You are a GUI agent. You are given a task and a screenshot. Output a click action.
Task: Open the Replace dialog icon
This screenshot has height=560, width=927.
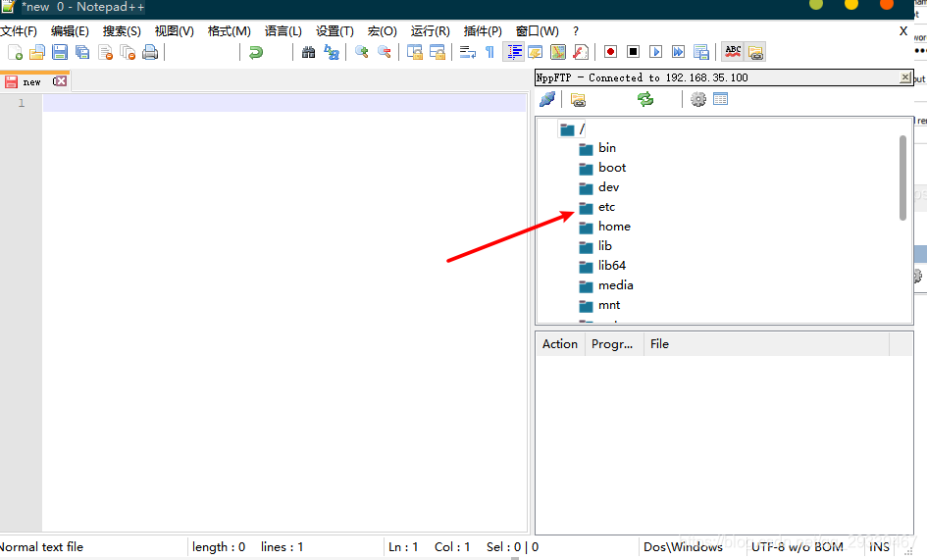(x=332, y=52)
